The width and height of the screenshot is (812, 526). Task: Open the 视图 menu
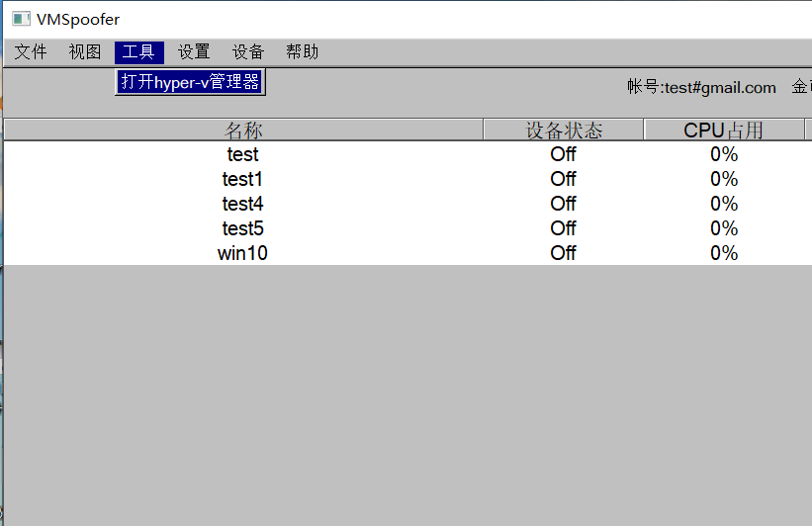pyautogui.click(x=85, y=52)
